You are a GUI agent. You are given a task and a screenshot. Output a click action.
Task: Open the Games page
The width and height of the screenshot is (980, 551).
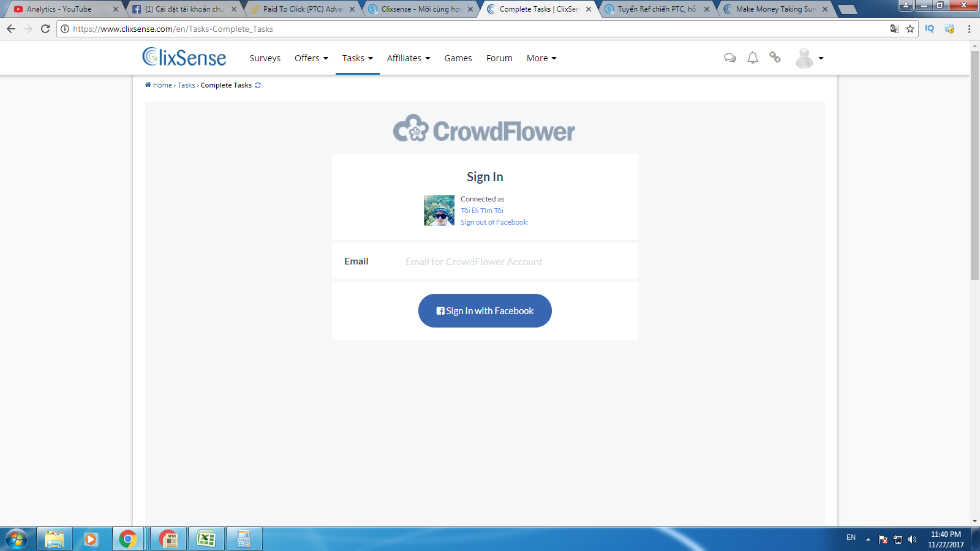click(x=458, y=58)
